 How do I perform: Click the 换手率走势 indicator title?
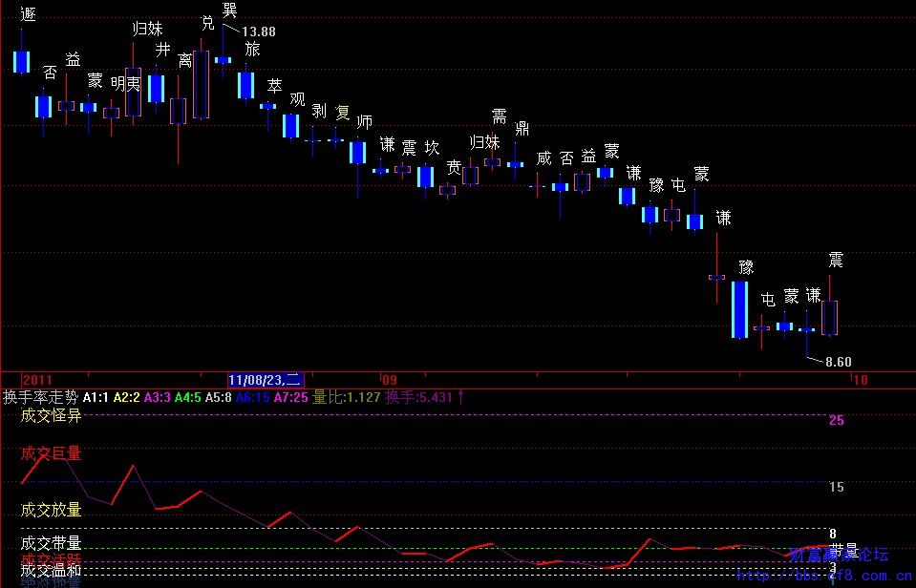click(40, 397)
